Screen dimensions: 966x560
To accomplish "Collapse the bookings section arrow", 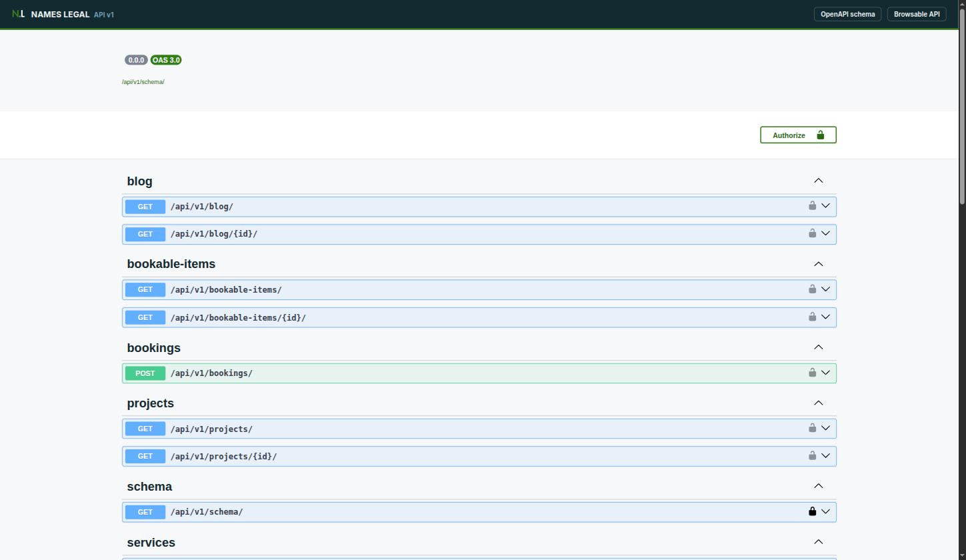I will (819, 347).
